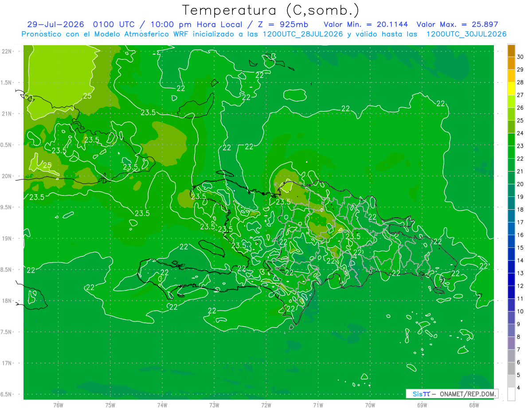Click the colorbar segment between 25 and 26
This screenshot has width=532, height=411.
click(x=511, y=114)
